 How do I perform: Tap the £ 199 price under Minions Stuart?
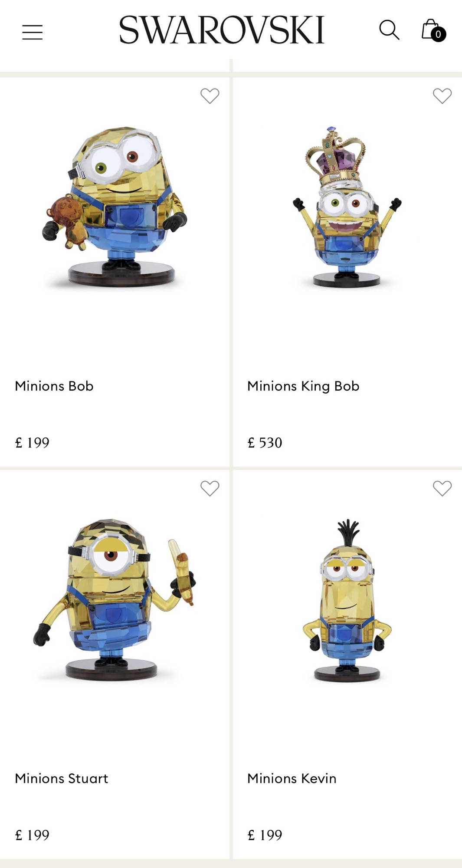tap(33, 835)
